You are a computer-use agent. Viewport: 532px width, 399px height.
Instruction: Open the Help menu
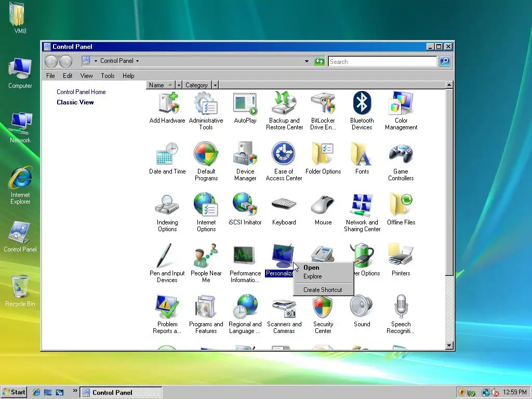(128, 76)
